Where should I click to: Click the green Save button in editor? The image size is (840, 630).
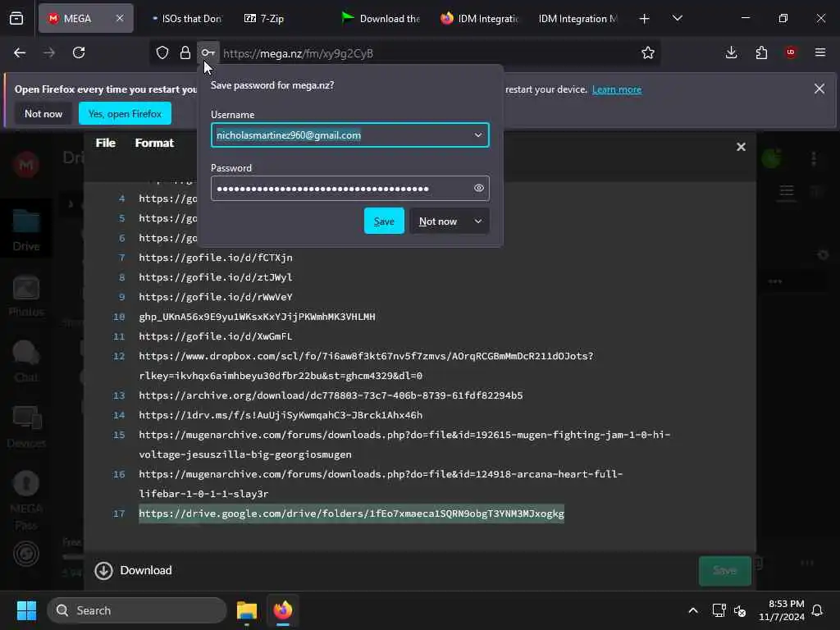pos(725,571)
